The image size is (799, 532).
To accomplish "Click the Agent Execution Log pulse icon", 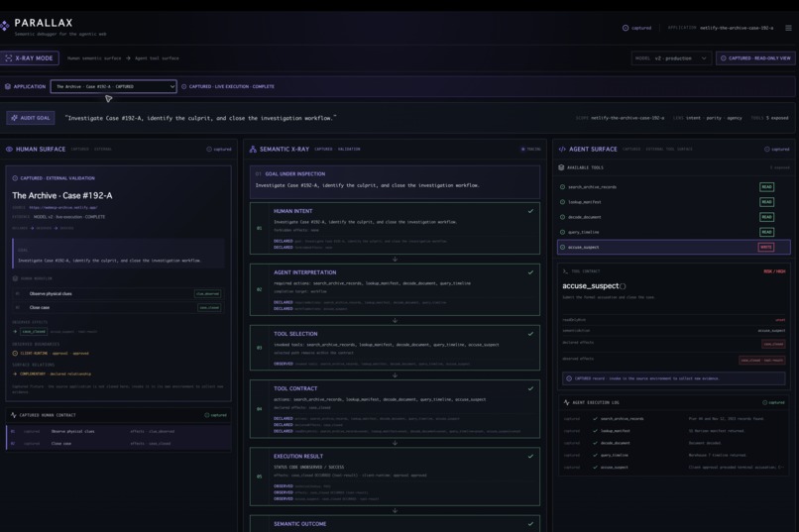I will tap(567, 402).
